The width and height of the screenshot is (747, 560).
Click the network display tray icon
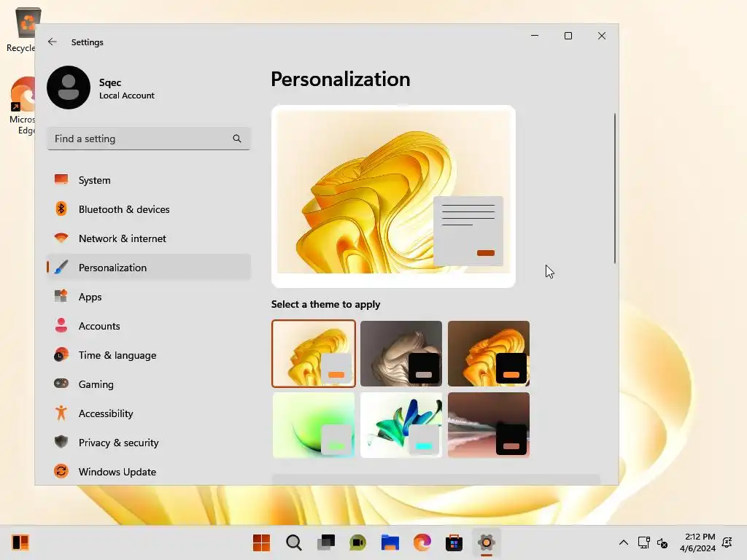click(x=643, y=542)
